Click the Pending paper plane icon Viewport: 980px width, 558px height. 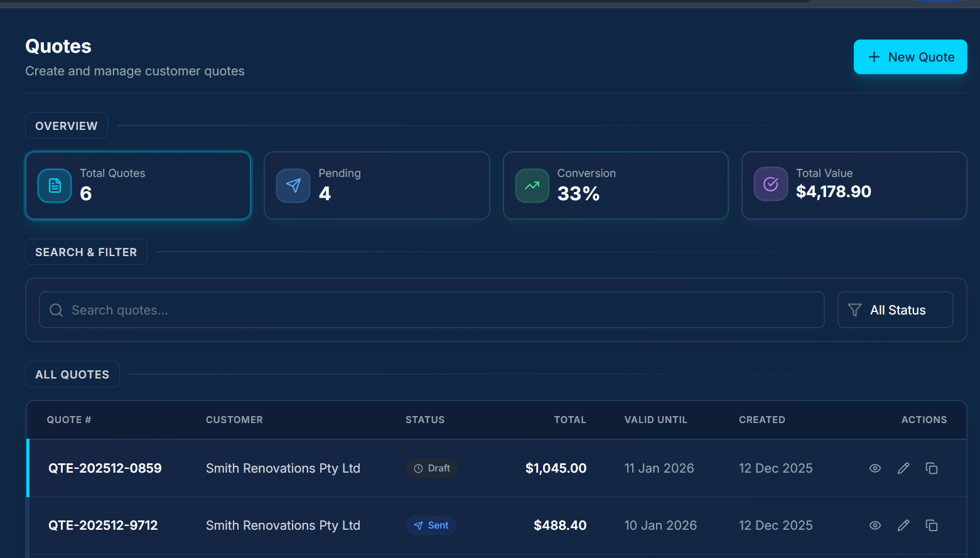tap(293, 185)
